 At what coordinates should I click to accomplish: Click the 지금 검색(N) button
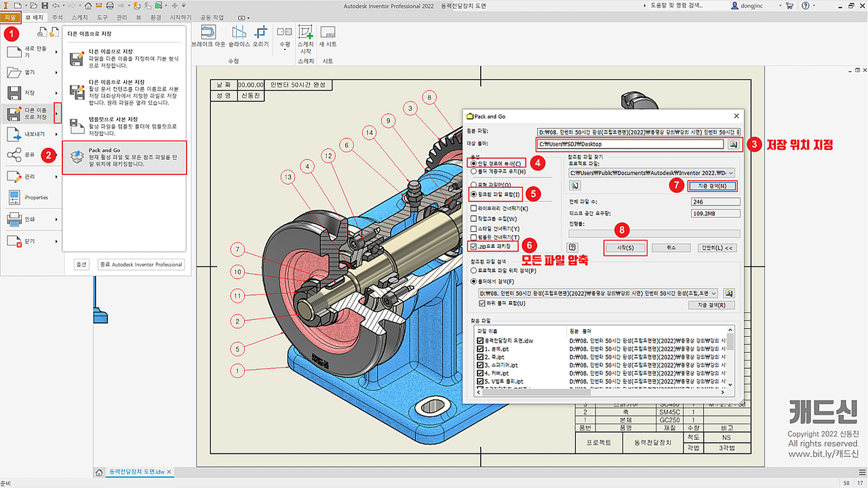click(711, 186)
